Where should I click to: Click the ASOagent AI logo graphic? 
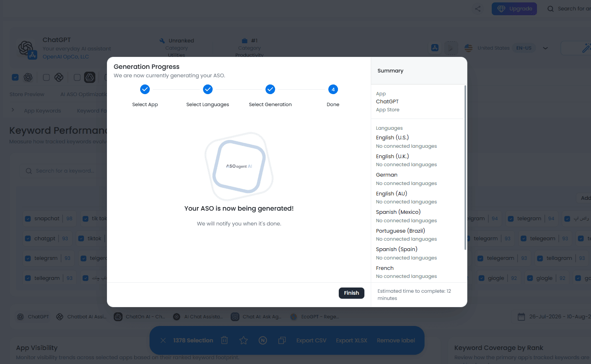(x=239, y=166)
